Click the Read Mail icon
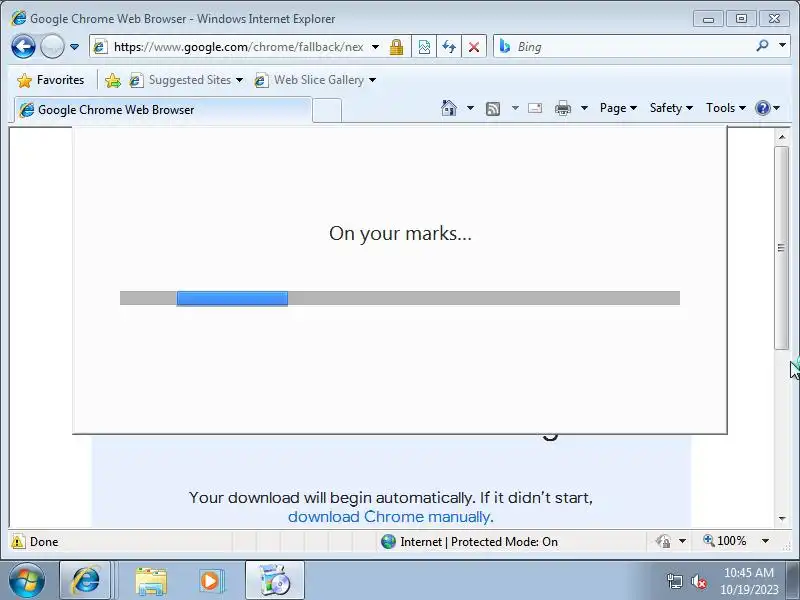 click(535, 108)
